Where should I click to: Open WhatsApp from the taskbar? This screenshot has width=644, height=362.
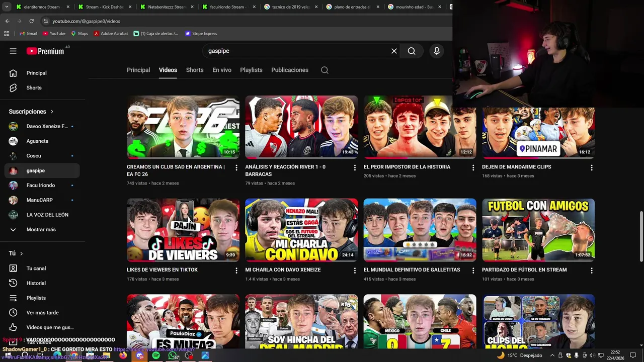click(173, 355)
